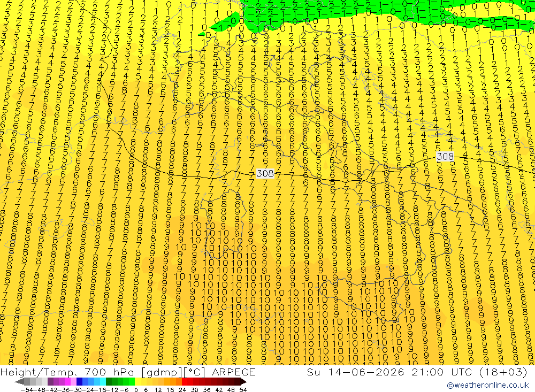Click the '-54' legend value
Viewport: 535px width, 392px height.
(x=27, y=390)
